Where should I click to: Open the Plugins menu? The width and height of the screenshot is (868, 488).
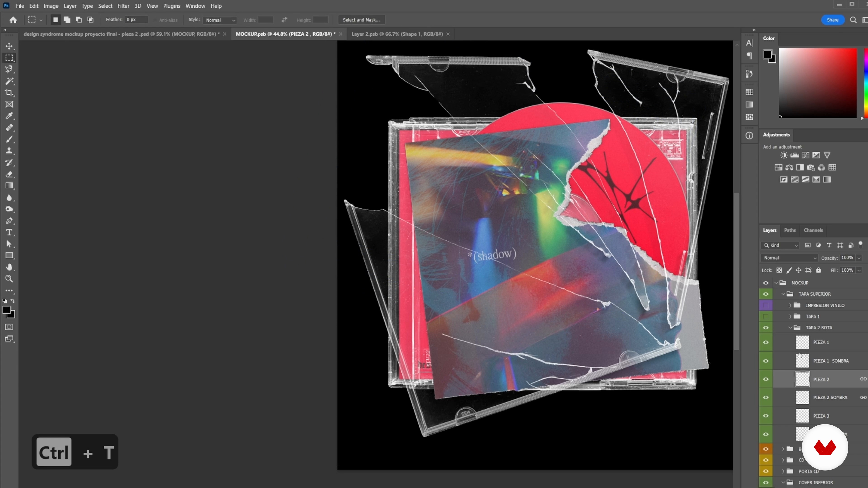172,6
